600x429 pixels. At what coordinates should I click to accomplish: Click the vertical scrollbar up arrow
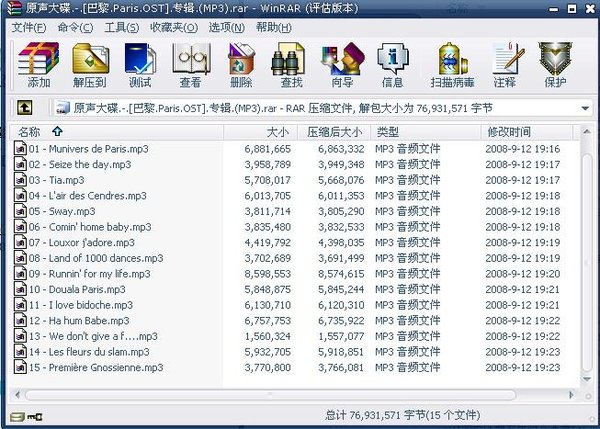pos(587,132)
